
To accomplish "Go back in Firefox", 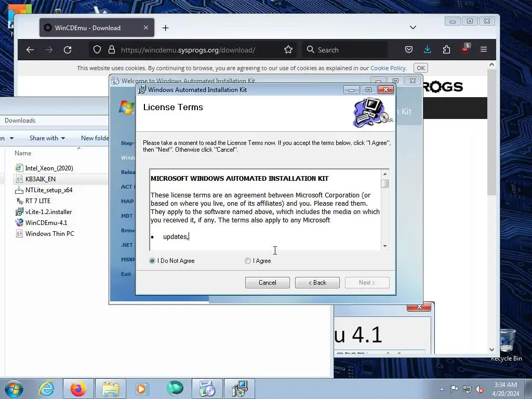I will pyautogui.click(x=30, y=50).
